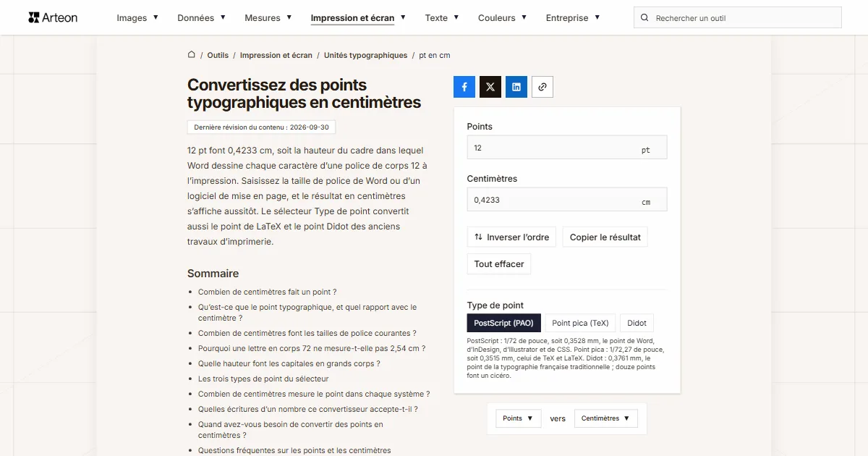
Task: Click the 'pt en cm' breadcrumb text
Action: point(435,55)
